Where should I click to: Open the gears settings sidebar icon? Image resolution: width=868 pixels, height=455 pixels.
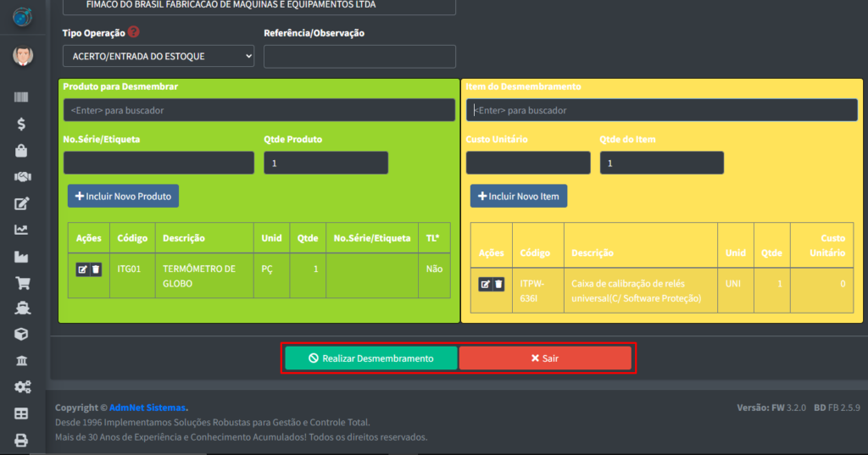tap(21, 387)
